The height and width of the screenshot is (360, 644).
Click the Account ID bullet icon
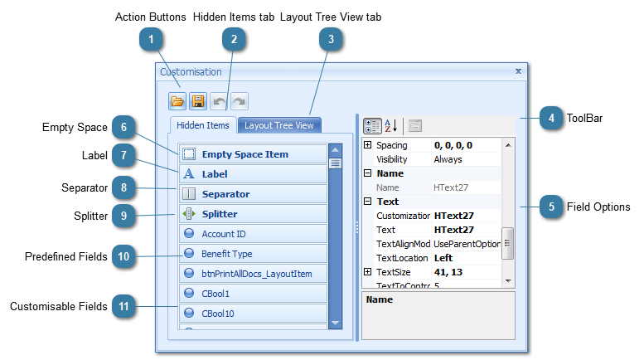(x=189, y=233)
